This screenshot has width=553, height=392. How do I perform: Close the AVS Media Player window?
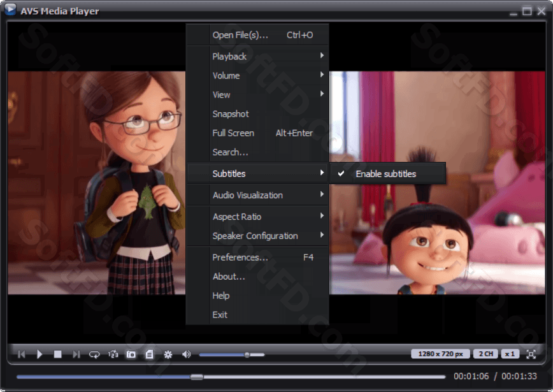coord(542,11)
